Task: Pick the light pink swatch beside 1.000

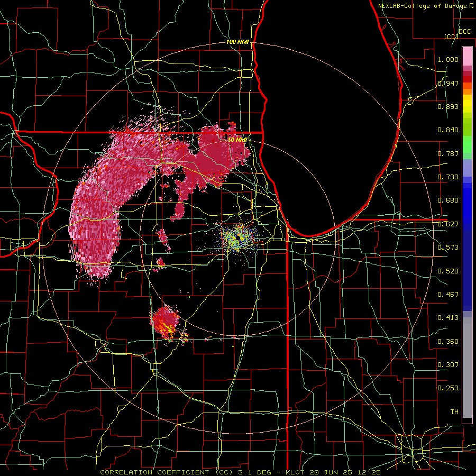Action: click(x=467, y=57)
